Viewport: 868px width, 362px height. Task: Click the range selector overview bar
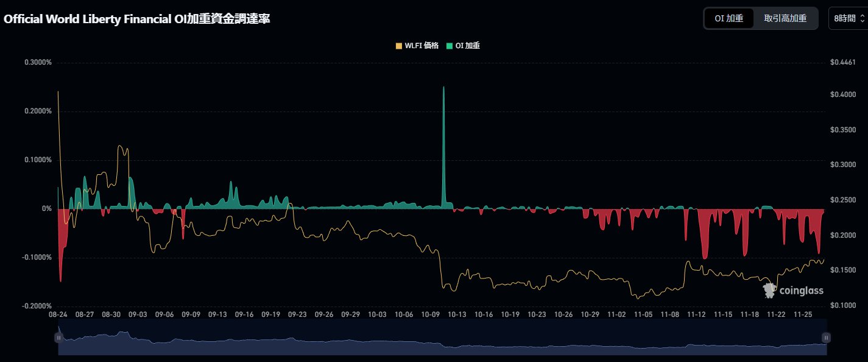[x=442, y=337]
